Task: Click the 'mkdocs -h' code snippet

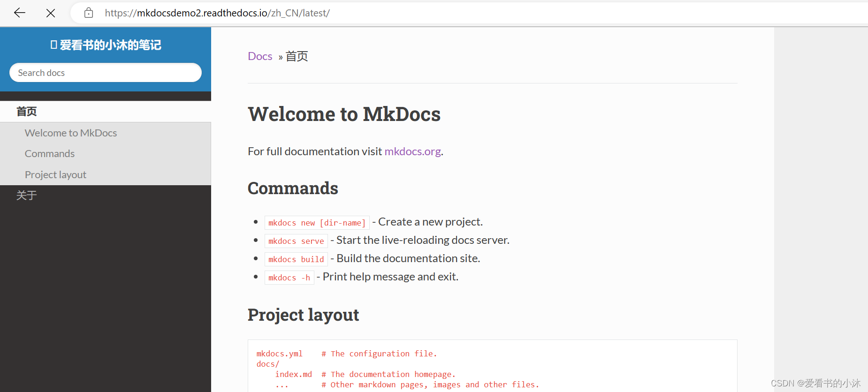Action: 289,278
